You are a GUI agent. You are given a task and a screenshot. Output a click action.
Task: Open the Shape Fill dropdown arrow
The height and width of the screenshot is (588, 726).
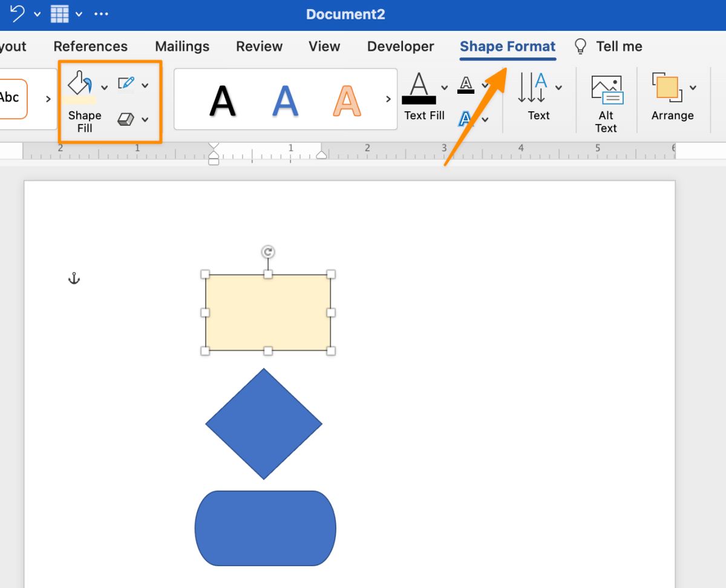click(x=104, y=87)
